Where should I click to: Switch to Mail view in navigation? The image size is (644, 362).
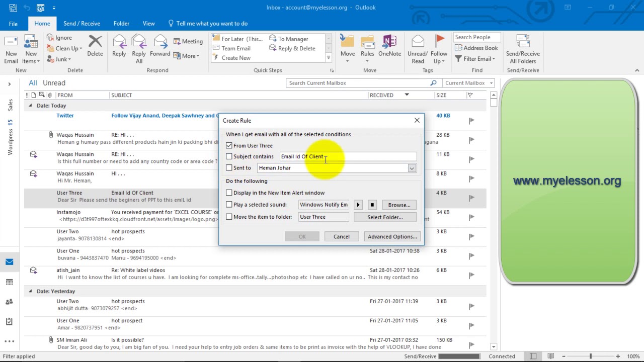pyautogui.click(x=9, y=261)
